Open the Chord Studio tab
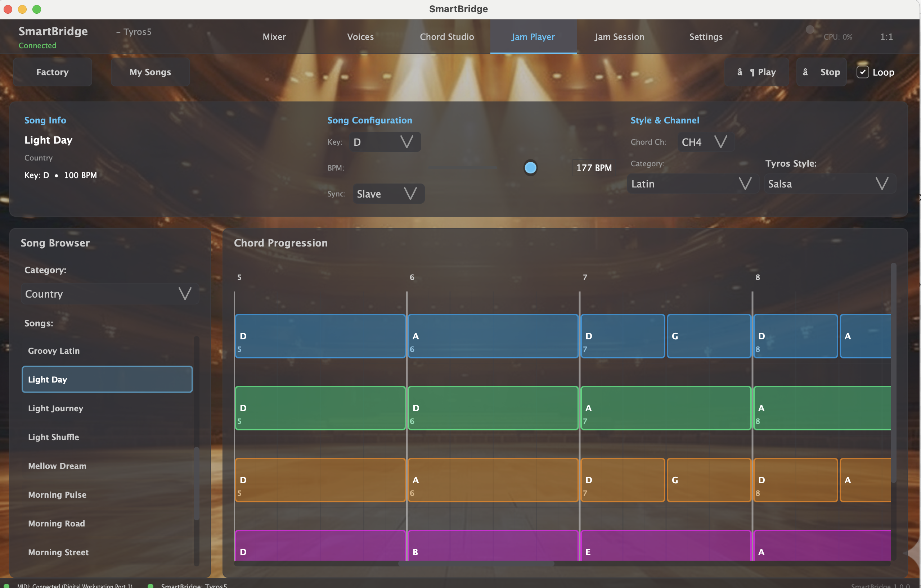Viewport: 921px width, 588px height. click(x=447, y=37)
